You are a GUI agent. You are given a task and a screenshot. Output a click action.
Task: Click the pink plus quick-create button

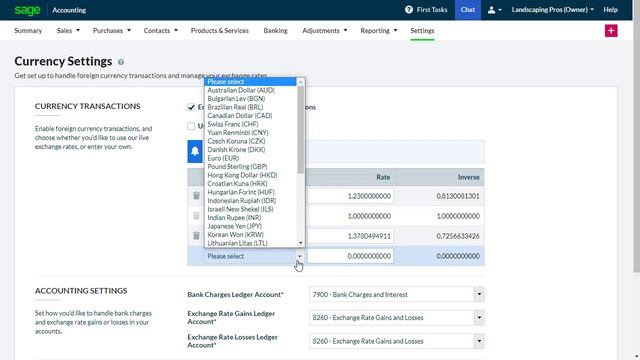click(611, 31)
